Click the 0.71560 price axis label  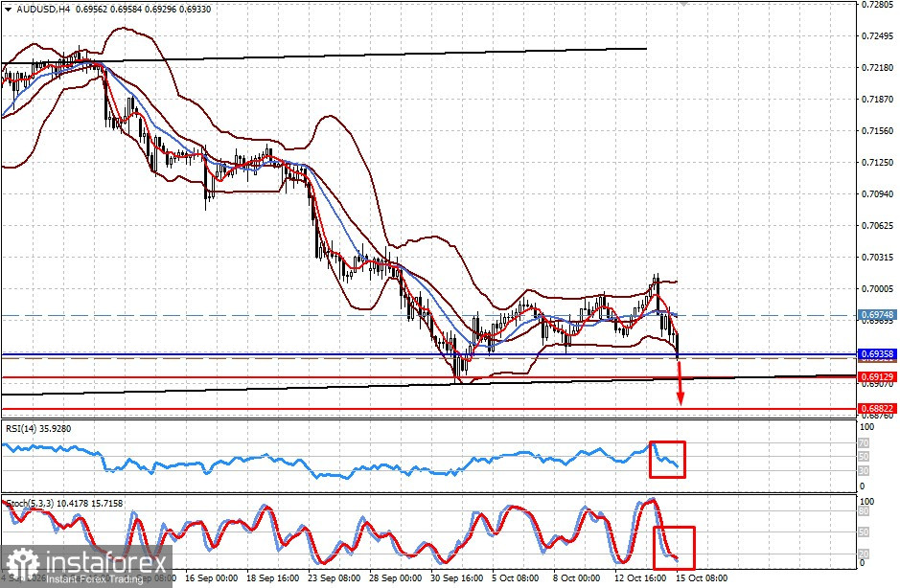tap(878, 131)
